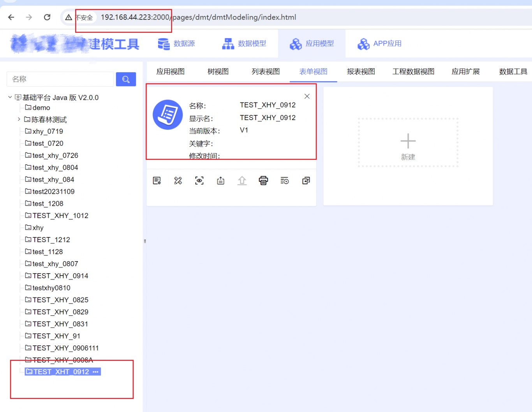Screen dimensions: 532x412
Task: Select TEST_XHY_91 in tree
Action: [53, 336]
